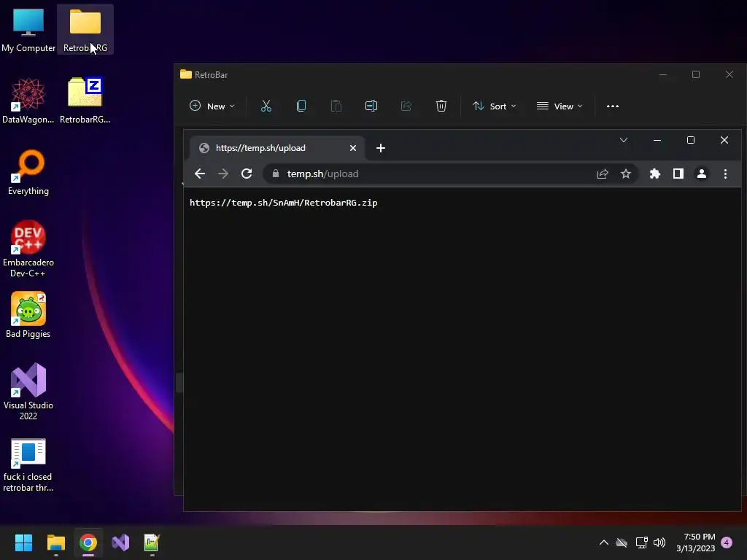The width and height of the screenshot is (747, 560).
Task: Minimize the RetroBar explorer window
Action: 662,74
